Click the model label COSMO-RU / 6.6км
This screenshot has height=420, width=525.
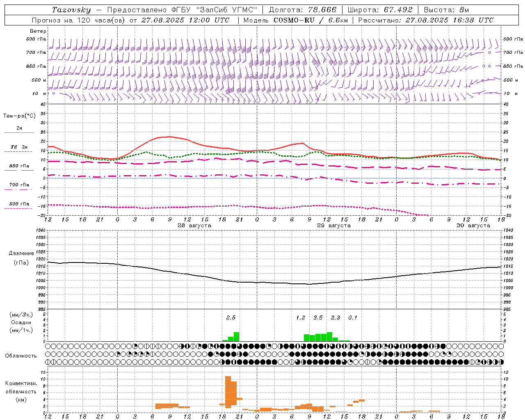(310, 20)
